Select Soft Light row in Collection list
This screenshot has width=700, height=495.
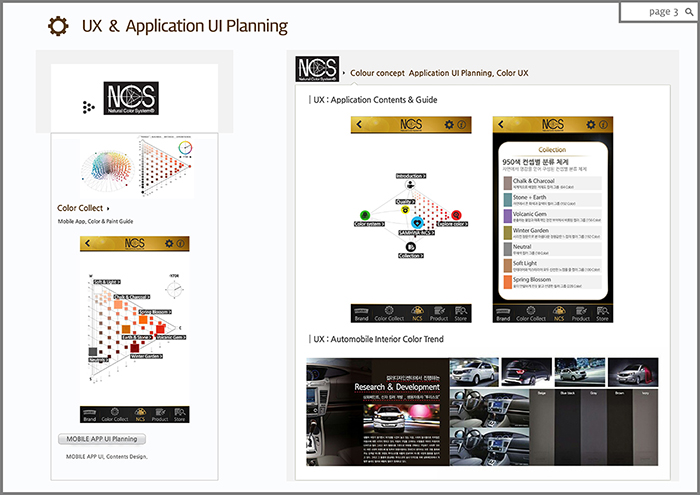pyautogui.click(x=553, y=266)
